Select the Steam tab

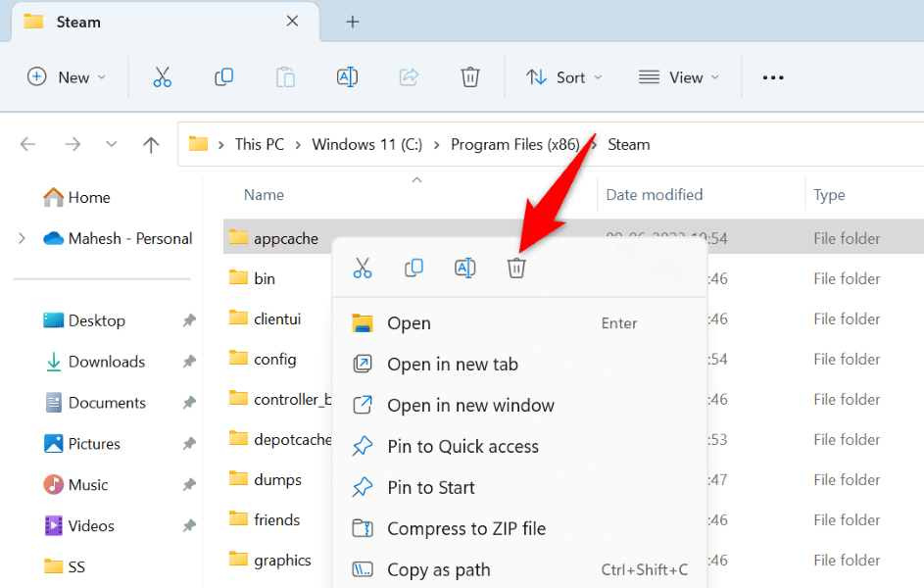(165, 22)
